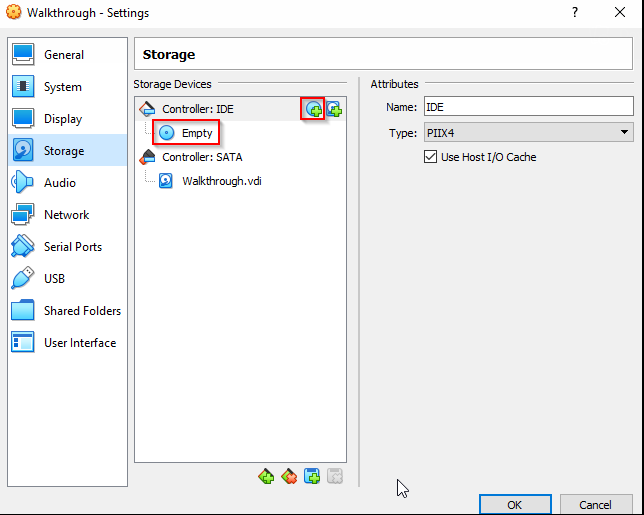Click the Network computers icon in sidebar
The height and width of the screenshot is (515, 644).
click(23, 215)
